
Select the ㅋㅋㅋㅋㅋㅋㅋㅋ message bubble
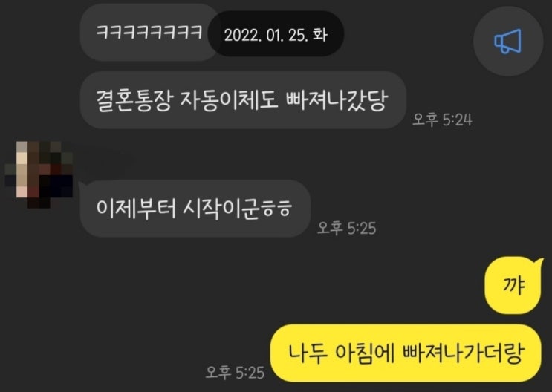tap(149, 33)
